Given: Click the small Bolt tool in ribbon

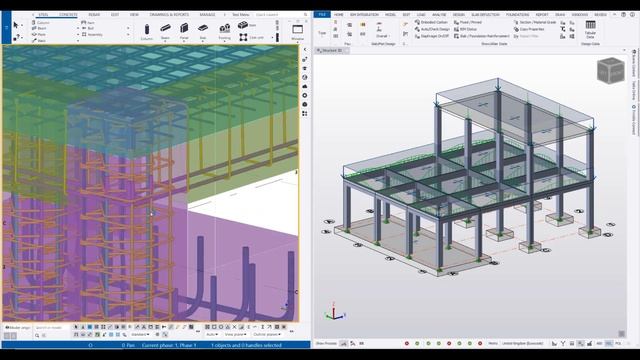Looking at the screenshot, I should pyautogui.click(x=88, y=29).
